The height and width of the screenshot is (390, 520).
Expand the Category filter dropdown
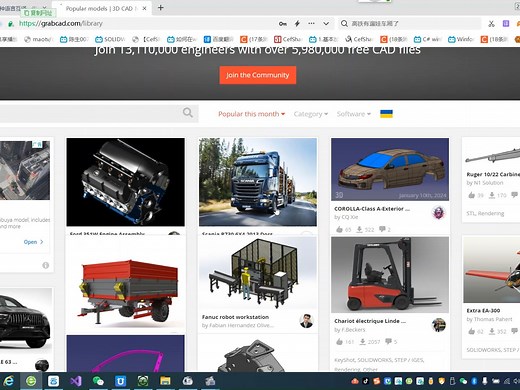pos(311,114)
